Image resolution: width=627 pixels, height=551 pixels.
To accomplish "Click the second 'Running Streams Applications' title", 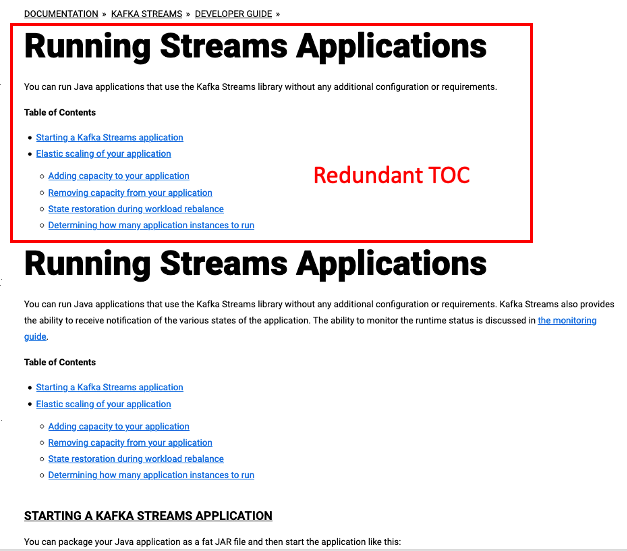I will click(x=256, y=264).
